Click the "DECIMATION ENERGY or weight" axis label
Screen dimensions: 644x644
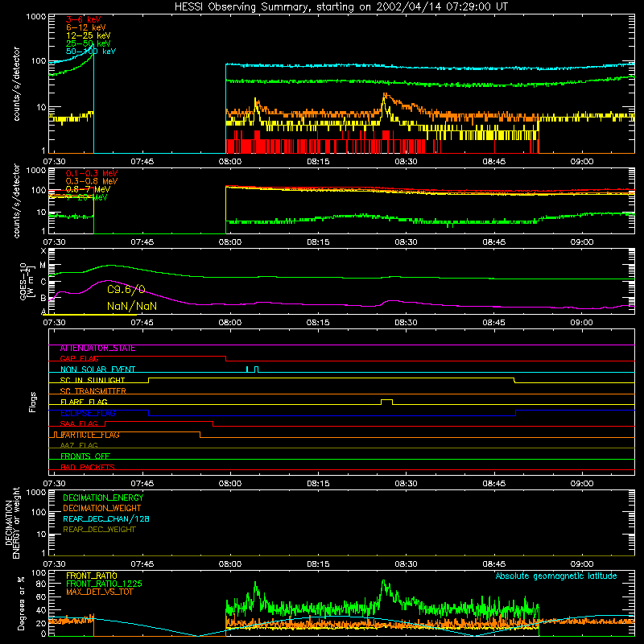tap(12, 522)
